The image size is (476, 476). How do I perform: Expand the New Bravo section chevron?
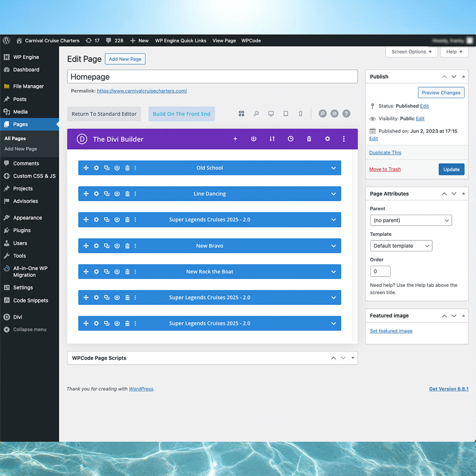pyautogui.click(x=334, y=246)
